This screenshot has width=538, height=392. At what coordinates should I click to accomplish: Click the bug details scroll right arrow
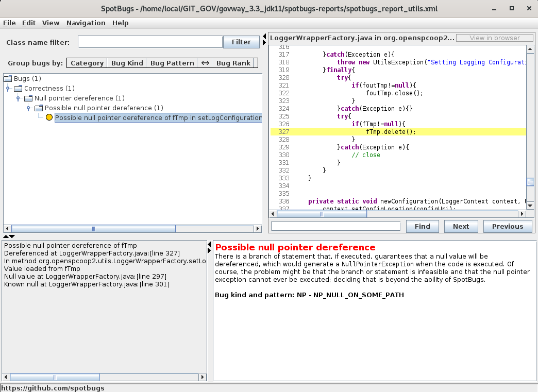point(203,377)
